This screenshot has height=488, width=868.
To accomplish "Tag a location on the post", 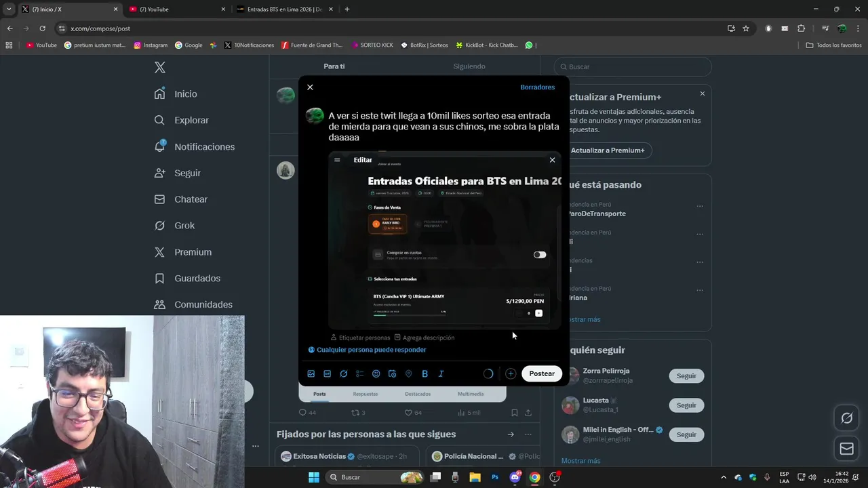I will coord(408,373).
